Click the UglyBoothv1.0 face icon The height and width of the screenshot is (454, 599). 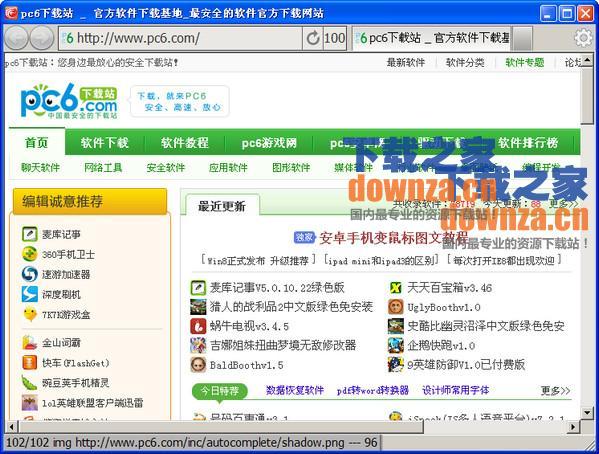point(395,306)
